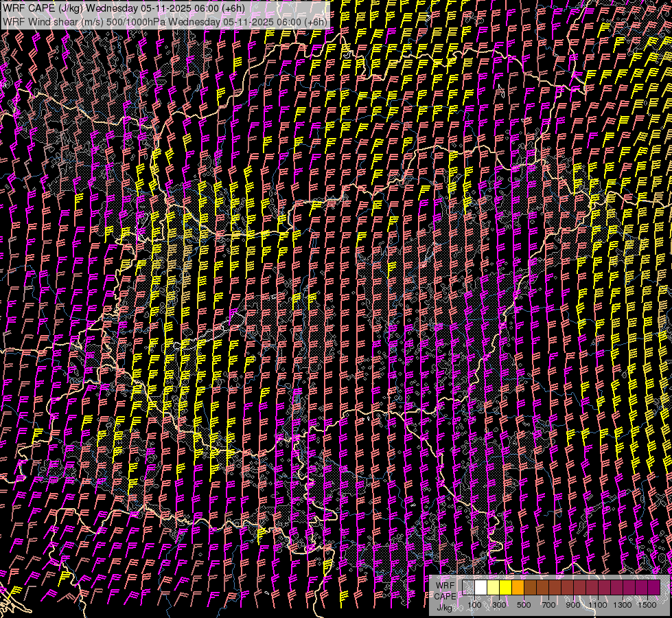Screen dimensions: 672x618
Task: Click the 900 legend tick label
Action: [x=573, y=605]
